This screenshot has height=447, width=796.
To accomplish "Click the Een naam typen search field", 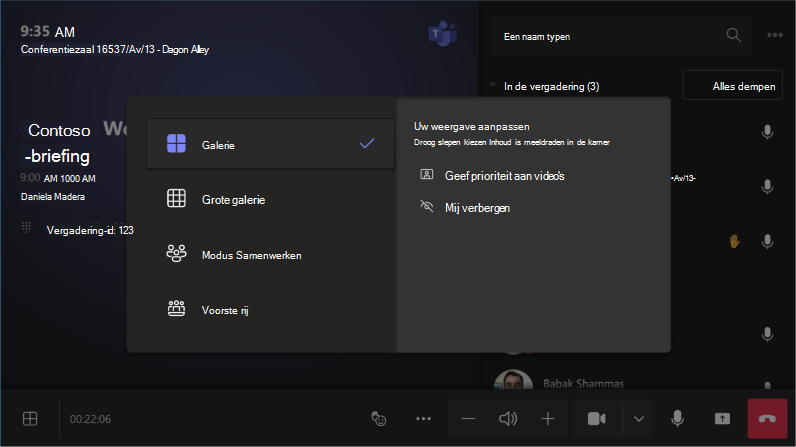I will pos(621,36).
